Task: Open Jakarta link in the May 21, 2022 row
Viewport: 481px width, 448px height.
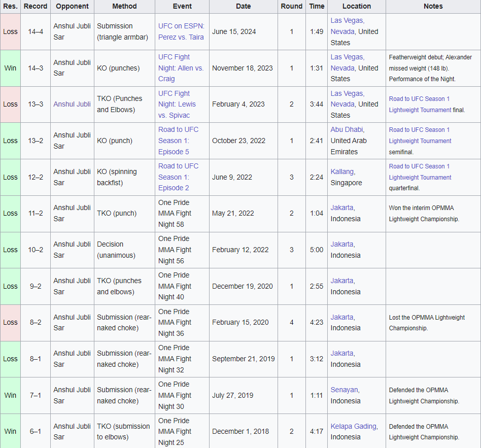Action: click(x=342, y=208)
